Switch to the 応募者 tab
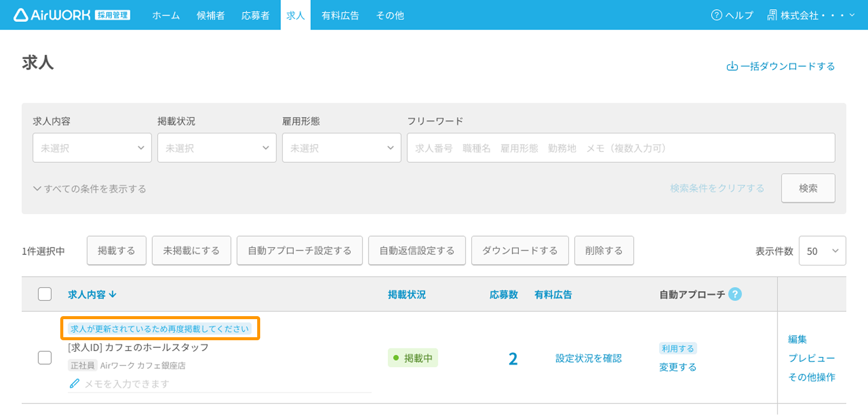The height and width of the screenshot is (415, 868). coord(255,15)
